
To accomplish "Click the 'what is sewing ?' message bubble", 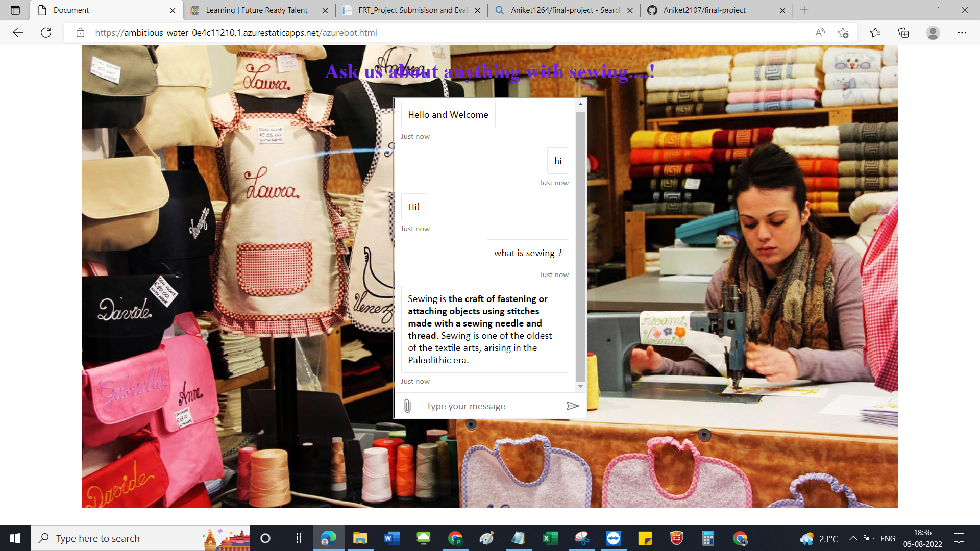I will 528,253.
